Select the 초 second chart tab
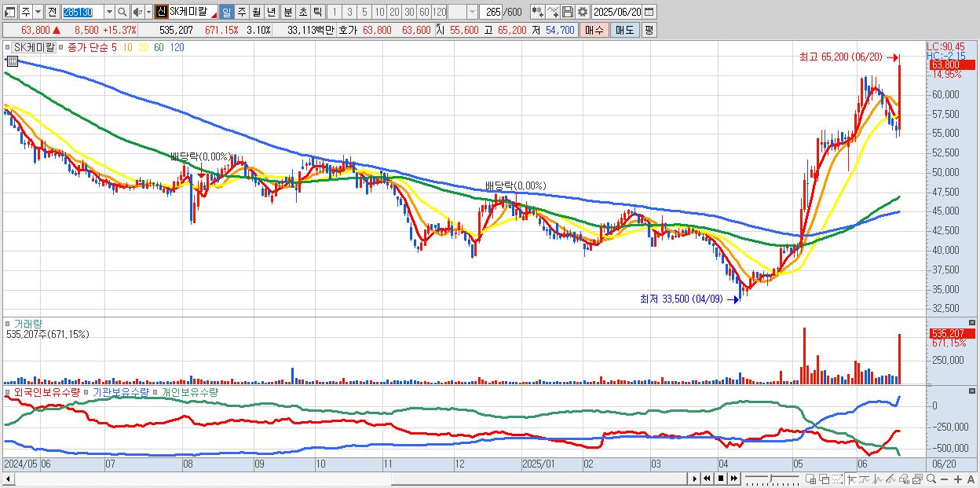This screenshot has width=980, height=488. tap(302, 12)
